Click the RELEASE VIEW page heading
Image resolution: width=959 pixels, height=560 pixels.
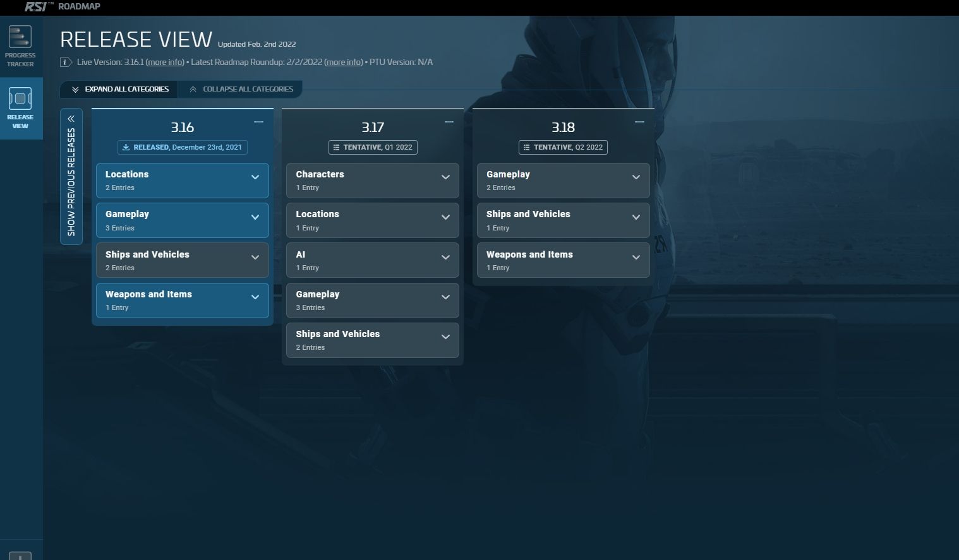[x=136, y=39]
